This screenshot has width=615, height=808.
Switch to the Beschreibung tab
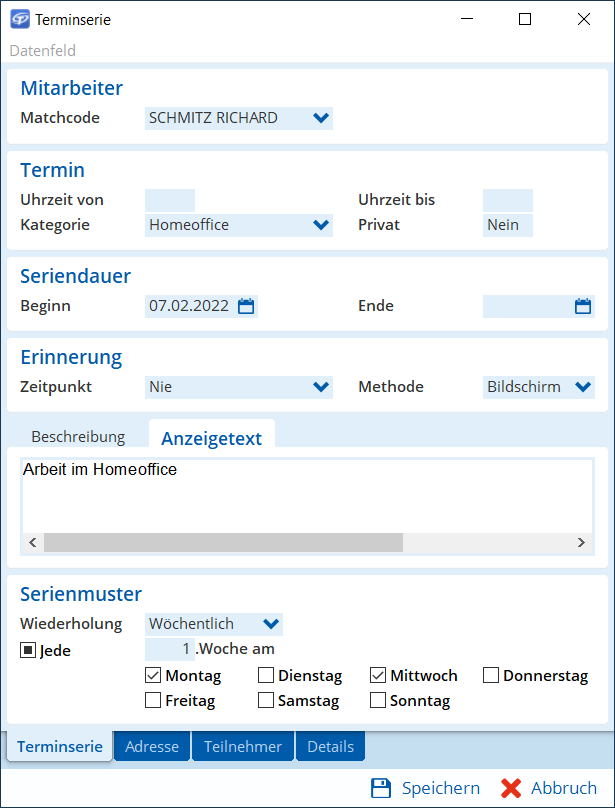[78, 437]
